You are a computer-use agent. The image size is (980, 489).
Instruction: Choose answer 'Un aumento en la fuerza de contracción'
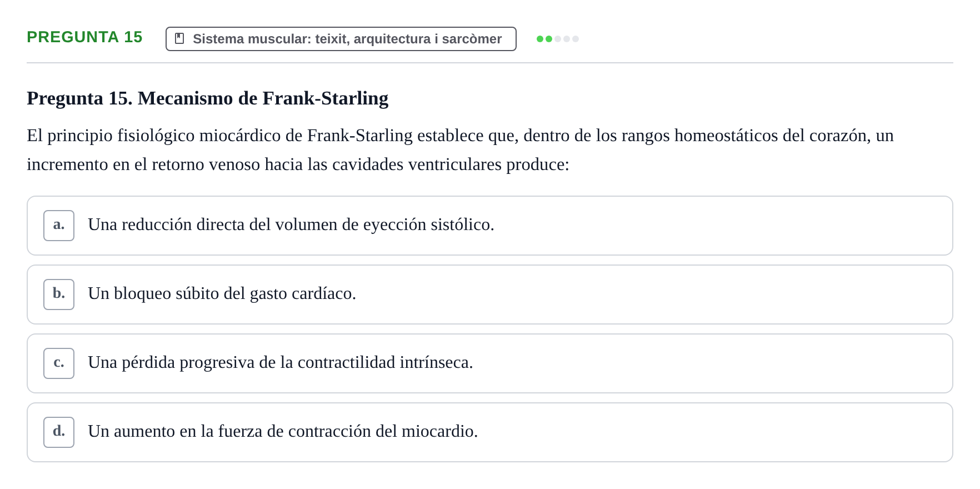click(490, 432)
